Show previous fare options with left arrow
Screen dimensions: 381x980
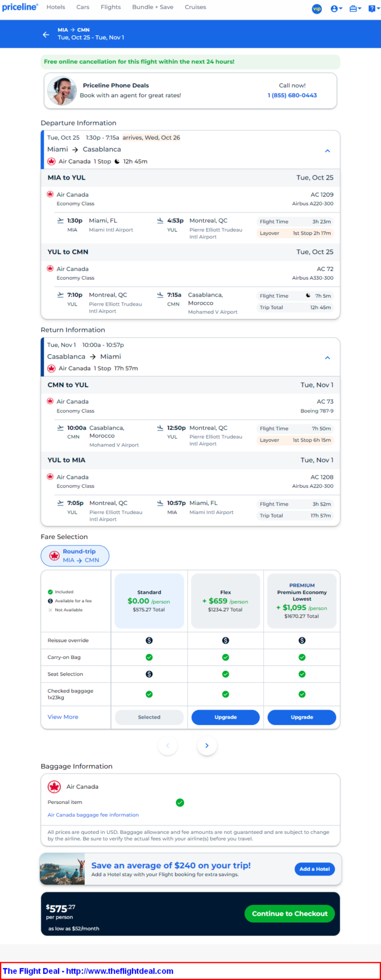(167, 745)
